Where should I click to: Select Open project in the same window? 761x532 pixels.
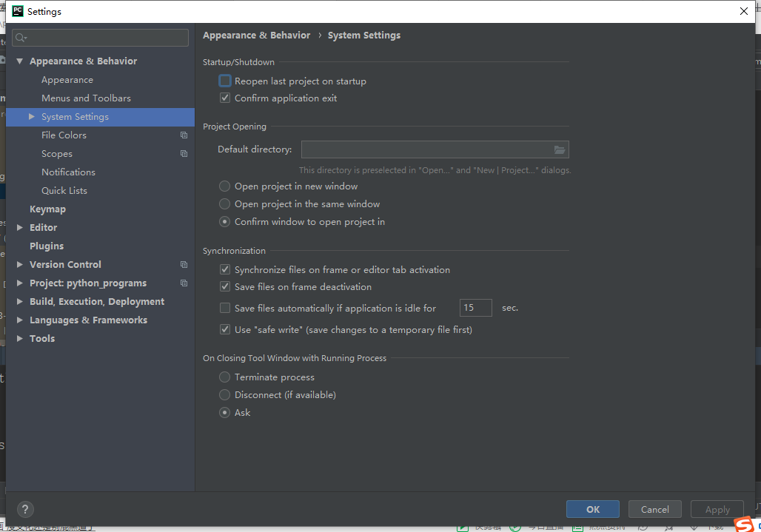pos(224,204)
